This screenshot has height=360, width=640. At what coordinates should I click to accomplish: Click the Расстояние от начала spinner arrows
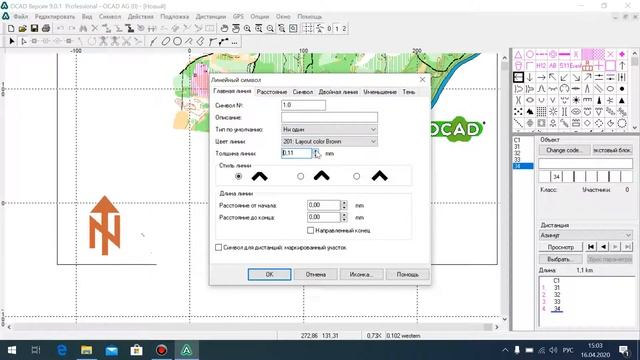(x=344, y=205)
